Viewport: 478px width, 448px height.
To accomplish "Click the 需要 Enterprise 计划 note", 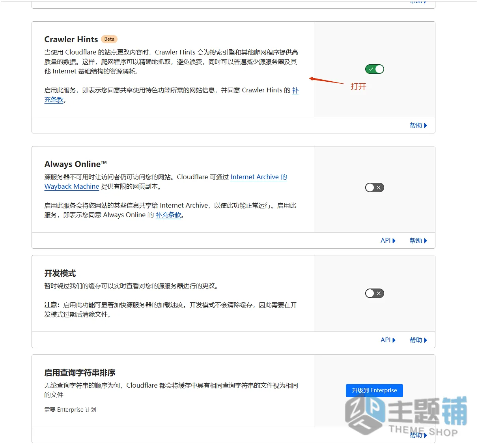I will 70,410.
